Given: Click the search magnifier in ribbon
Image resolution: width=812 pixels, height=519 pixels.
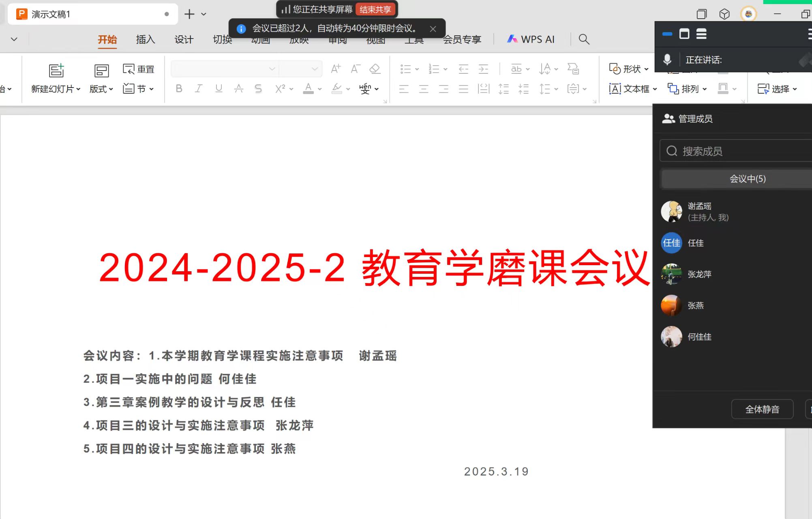Looking at the screenshot, I should (584, 39).
